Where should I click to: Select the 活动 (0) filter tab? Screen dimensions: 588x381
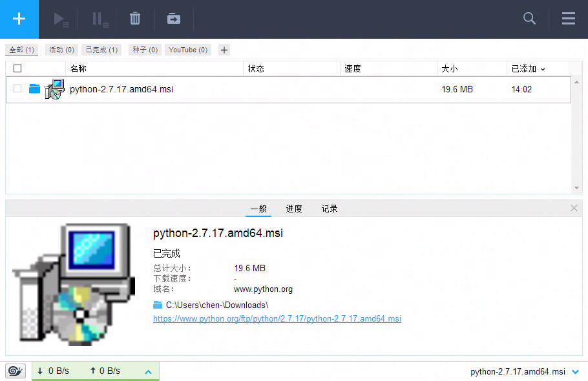coord(62,50)
